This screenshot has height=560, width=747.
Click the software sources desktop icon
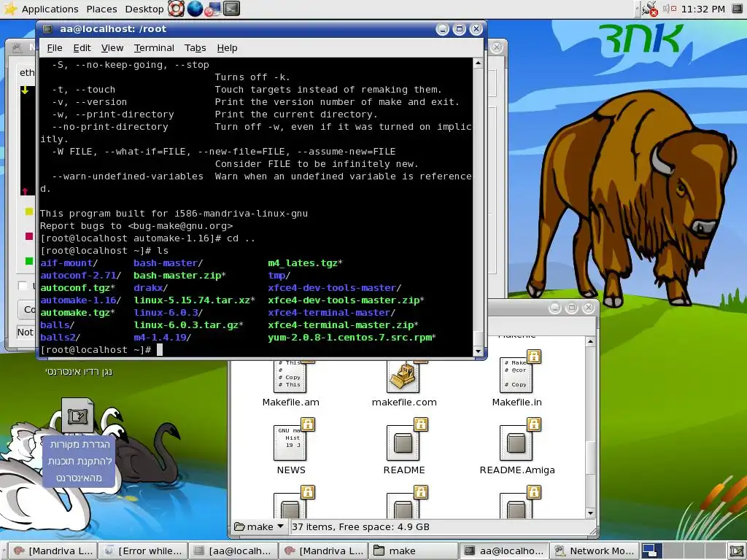click(x=77, y=415)
